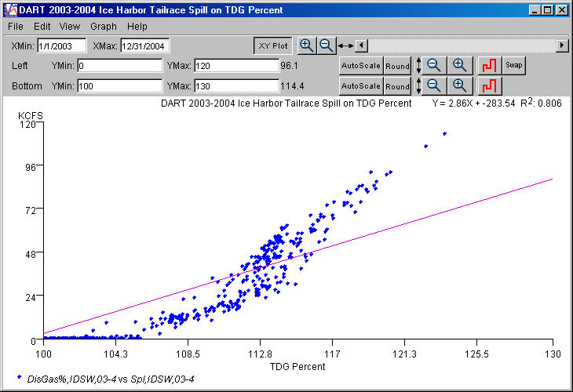Open the Graph menu
This screenshot has width=573, height=392.
coord(104,27)
